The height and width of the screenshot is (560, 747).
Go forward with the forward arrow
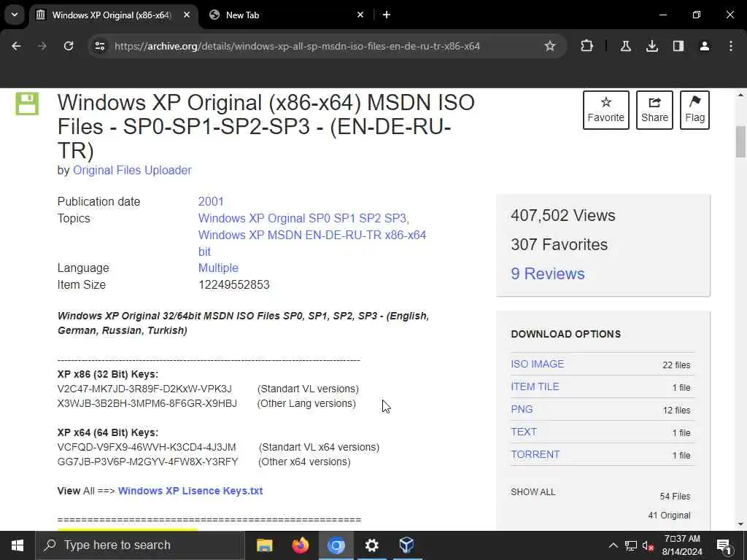42,46
